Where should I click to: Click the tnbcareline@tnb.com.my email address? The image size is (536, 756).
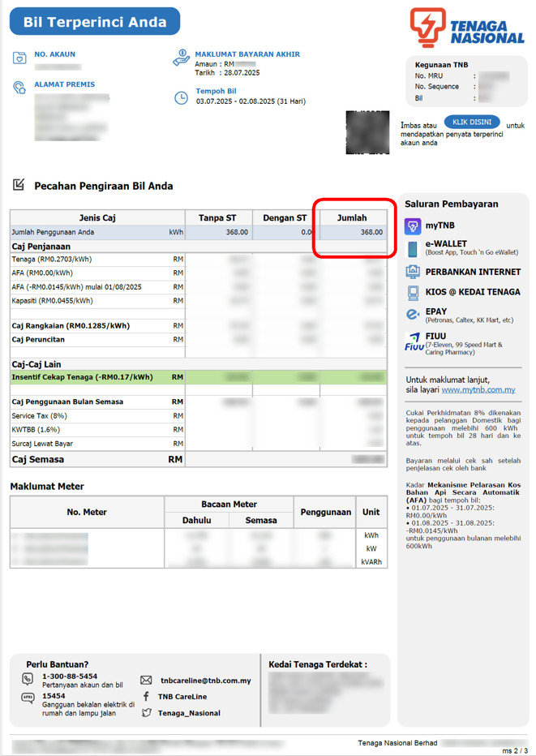click(x=205, y=681)
